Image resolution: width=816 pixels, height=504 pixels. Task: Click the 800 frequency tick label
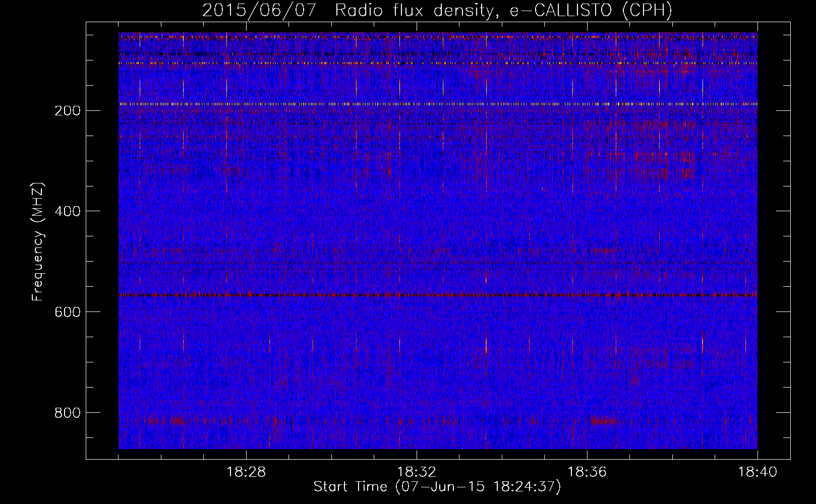(67, 413)
